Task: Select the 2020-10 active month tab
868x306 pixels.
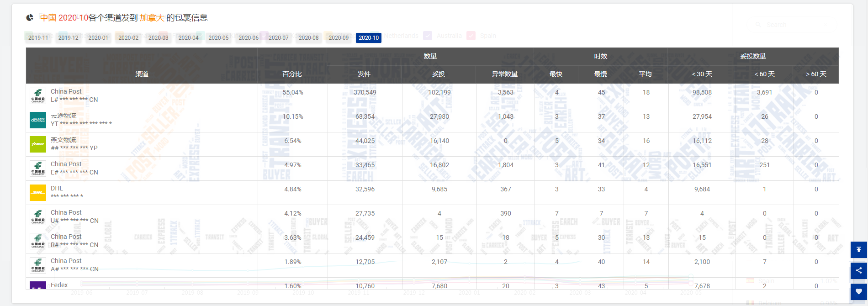Action: pyautogui.click(x=368, y=38)
